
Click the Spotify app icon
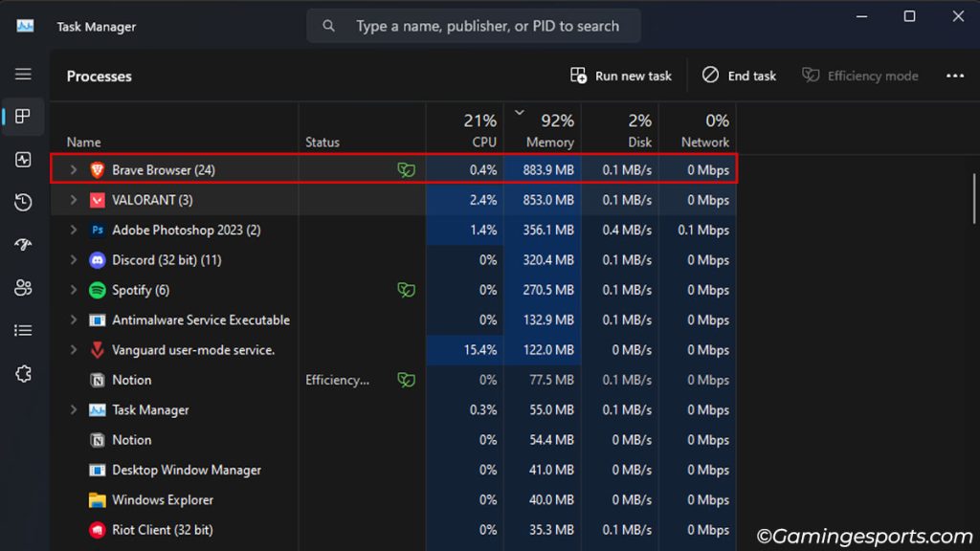(97, 290)
